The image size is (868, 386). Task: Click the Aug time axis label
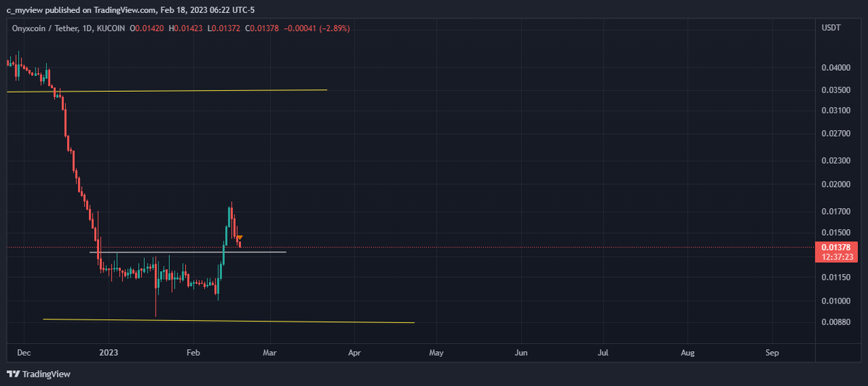point(688,353)
